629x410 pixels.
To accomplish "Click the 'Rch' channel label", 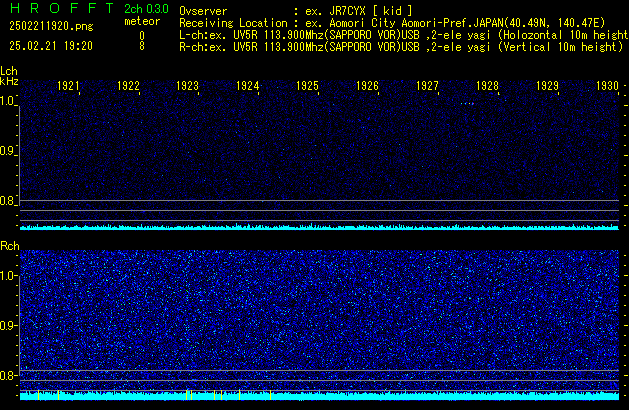I will click(10, 246).
